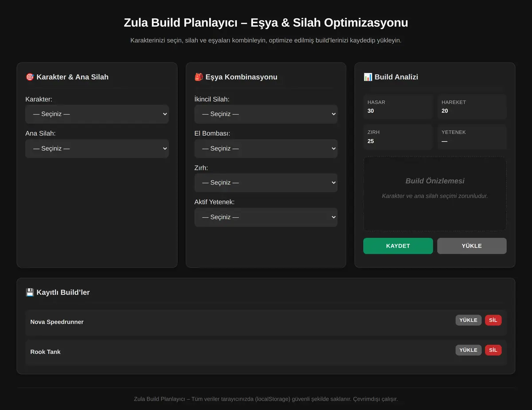The image size is (532, 410).
Task: Click the 'Ana Silah:' field label
Action: click(x=40, y=134)
